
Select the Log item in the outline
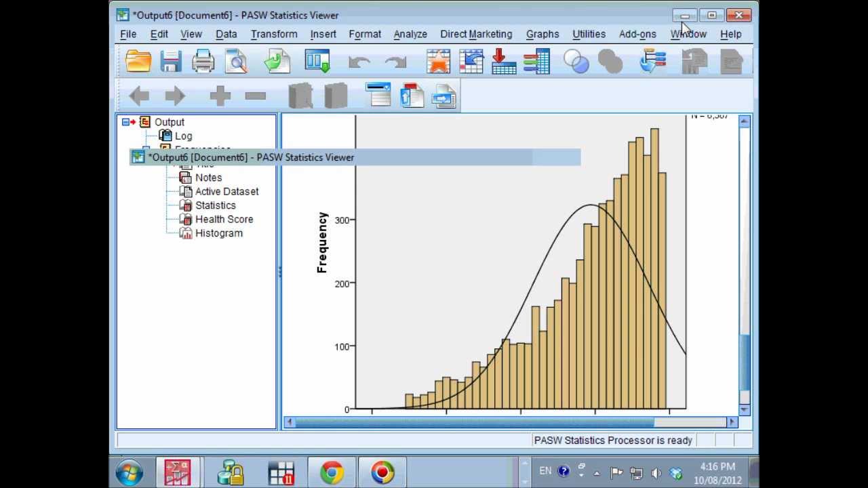coord(184,136)
